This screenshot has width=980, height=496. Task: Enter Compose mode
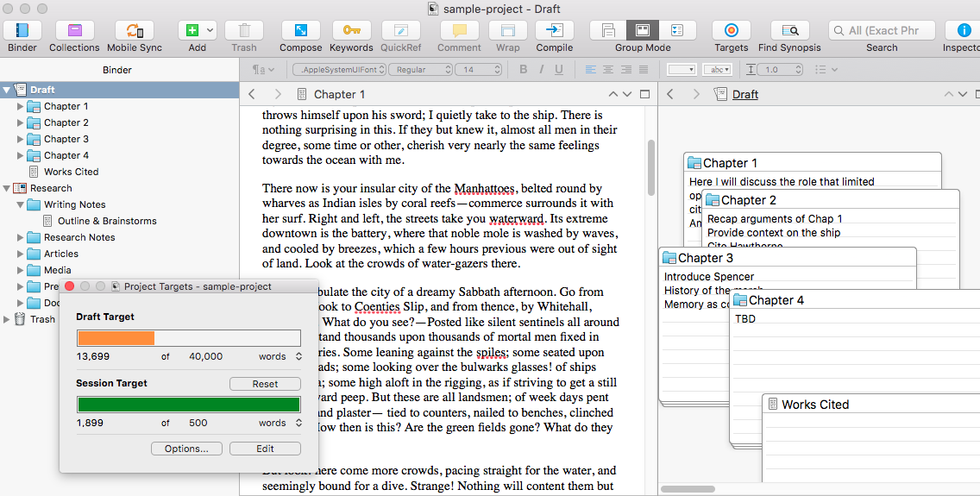click(300, 31)
